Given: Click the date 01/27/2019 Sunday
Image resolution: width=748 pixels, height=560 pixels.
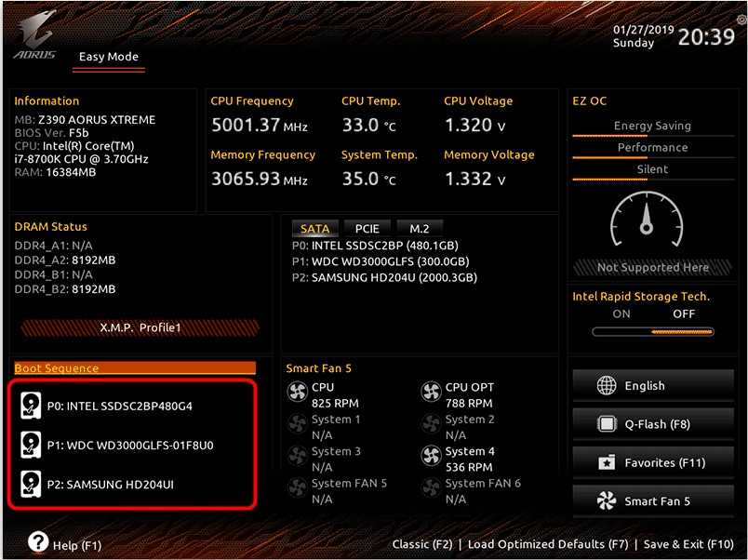Looking at the screenshot, I should (643, 36).
